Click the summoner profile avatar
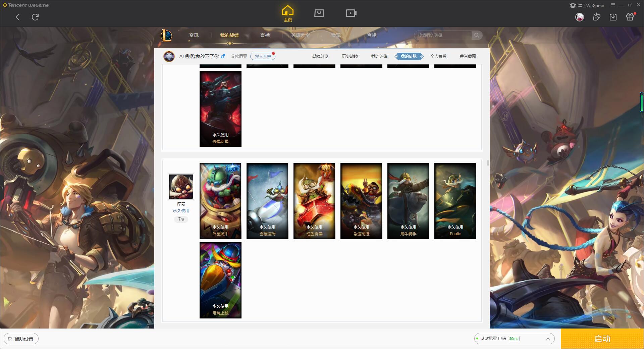 coord(169,56)
